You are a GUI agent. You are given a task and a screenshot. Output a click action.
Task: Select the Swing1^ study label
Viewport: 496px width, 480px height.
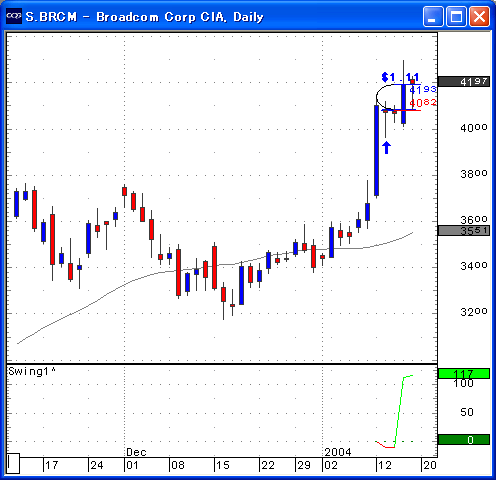coord(32,371)
